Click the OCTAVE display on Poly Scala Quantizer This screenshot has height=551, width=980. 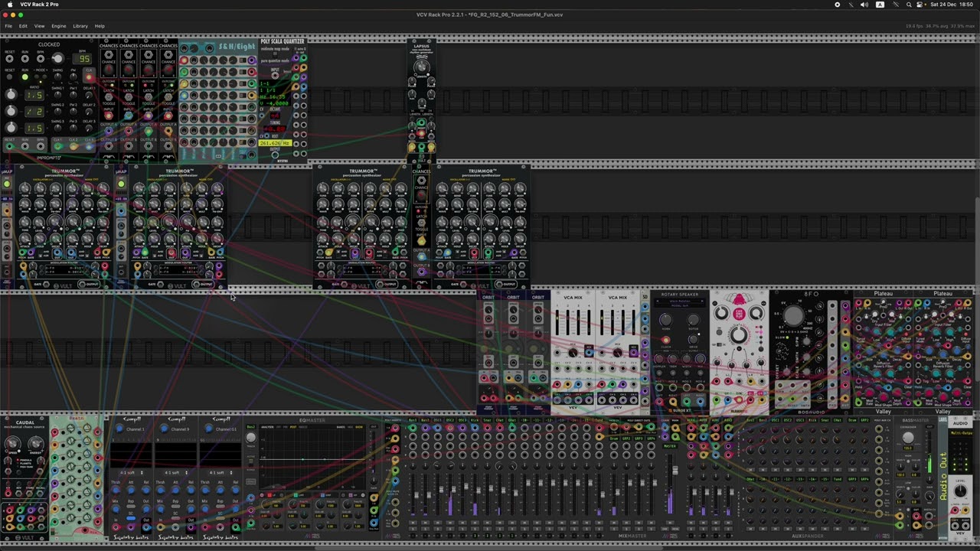pyautogui.click(x=275, y=116)
